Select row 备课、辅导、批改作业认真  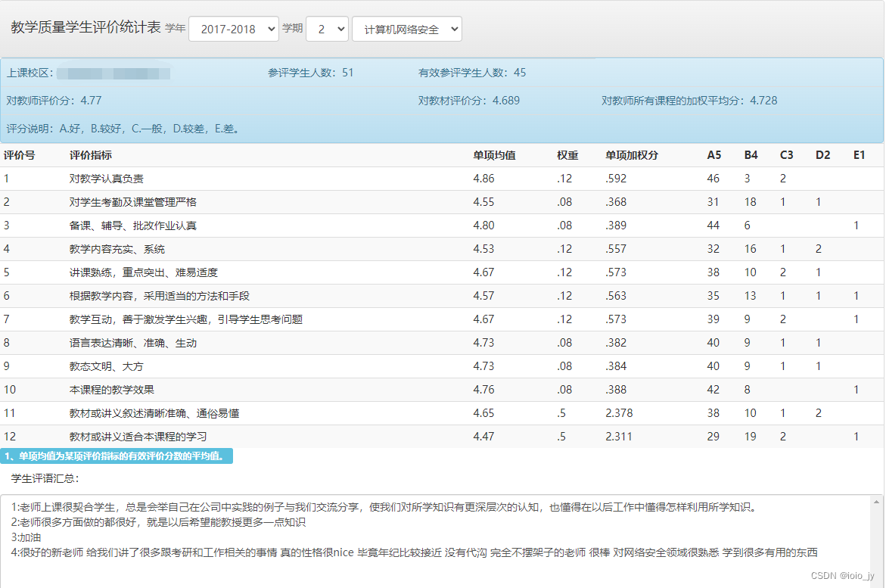click(x=443, y=226)
